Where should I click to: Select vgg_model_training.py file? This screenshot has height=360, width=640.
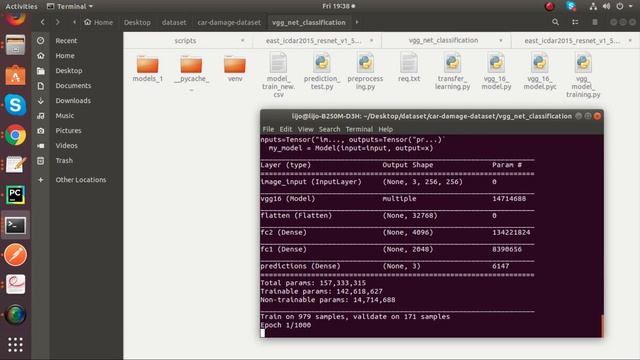point(583,75)
